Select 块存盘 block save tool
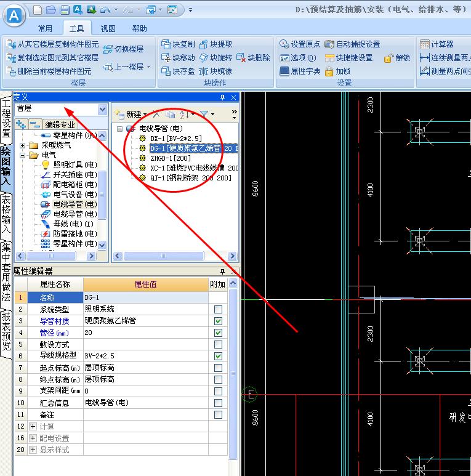The image size is (471, 476). 178,71
